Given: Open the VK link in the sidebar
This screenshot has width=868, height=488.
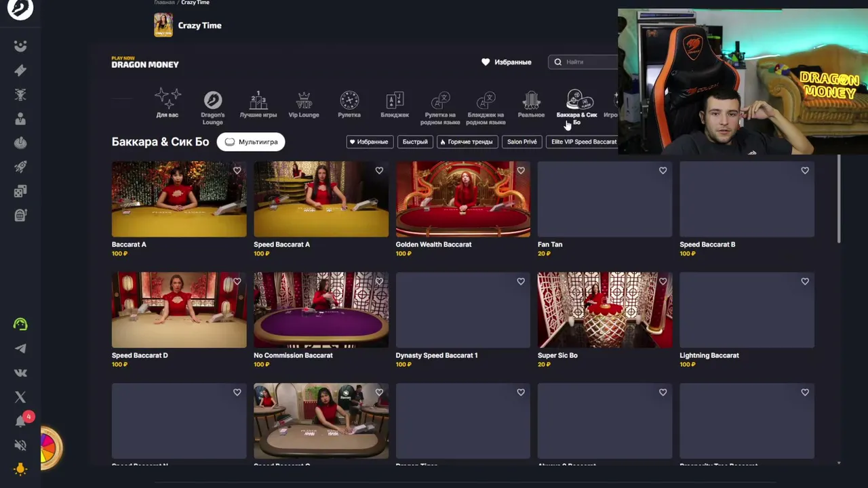Looking at the screenshot, I should pyautogui.click(x=20, y=373).
